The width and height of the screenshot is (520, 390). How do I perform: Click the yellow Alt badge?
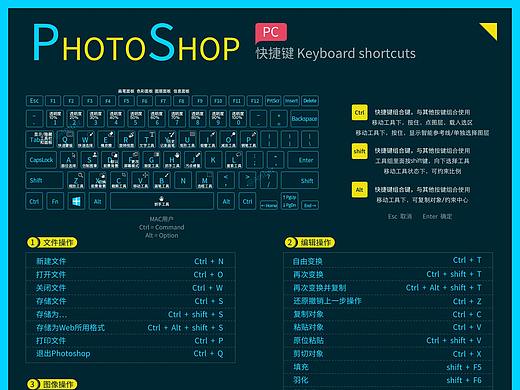[359, 190]
